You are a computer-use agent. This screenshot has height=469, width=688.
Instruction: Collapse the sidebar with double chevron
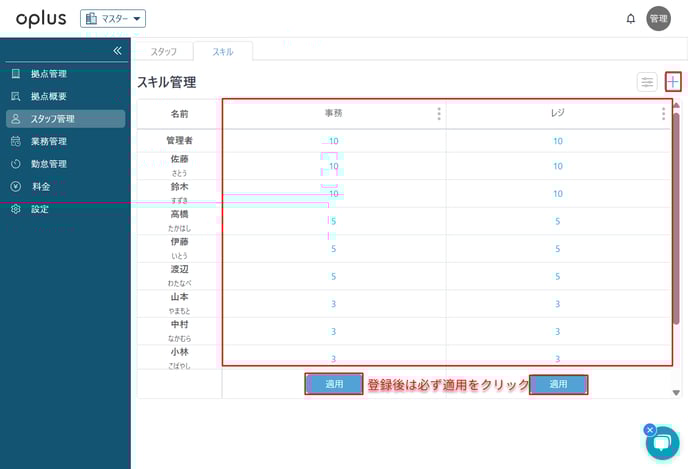117,50
